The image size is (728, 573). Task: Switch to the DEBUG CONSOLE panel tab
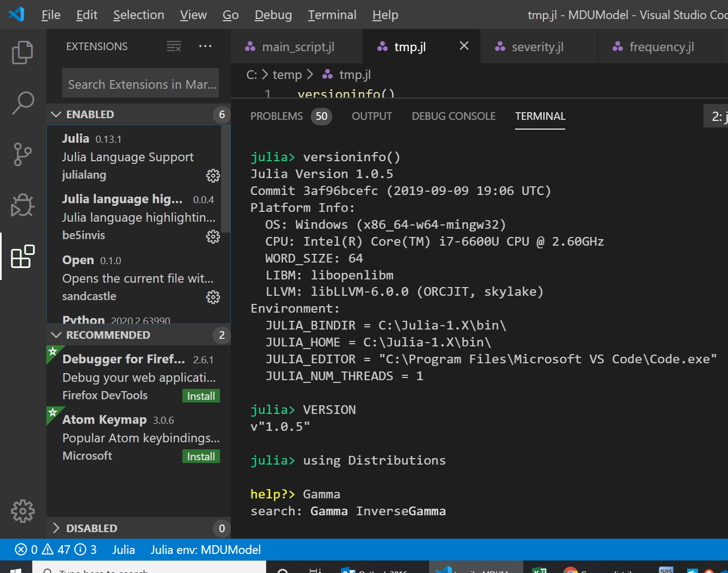coord(454,116)
